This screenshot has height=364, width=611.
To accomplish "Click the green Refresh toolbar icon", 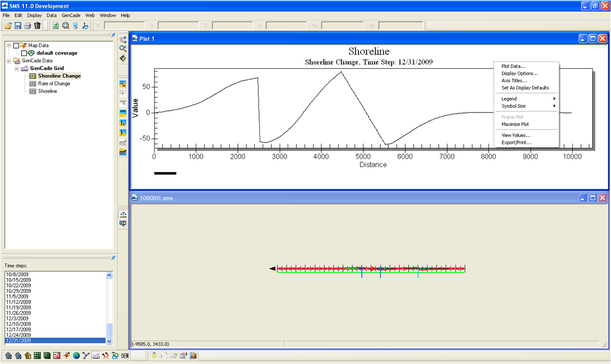I will [55, 25].
